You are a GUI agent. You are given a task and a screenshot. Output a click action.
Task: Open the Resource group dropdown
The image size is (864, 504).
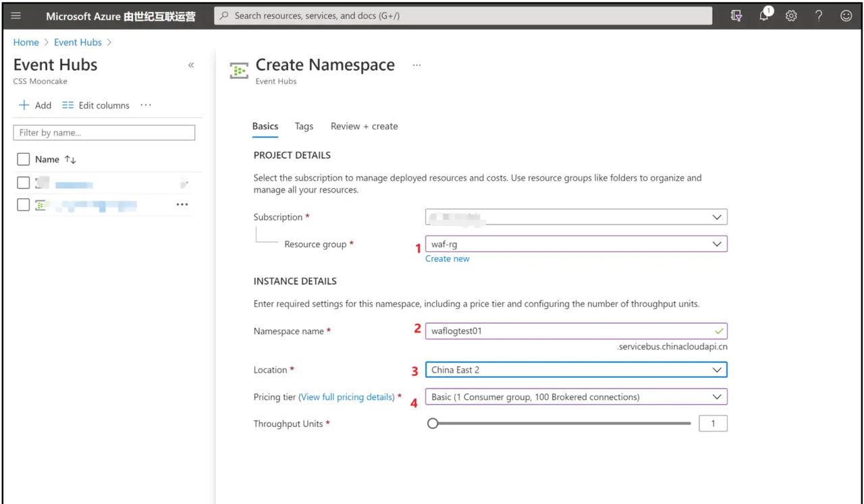(x=717, y=244)
